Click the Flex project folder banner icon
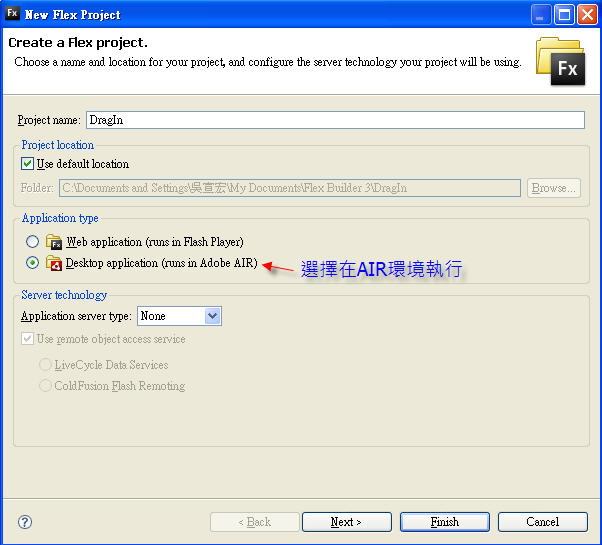This screenshot has width=602, height=545. point(561,61)
